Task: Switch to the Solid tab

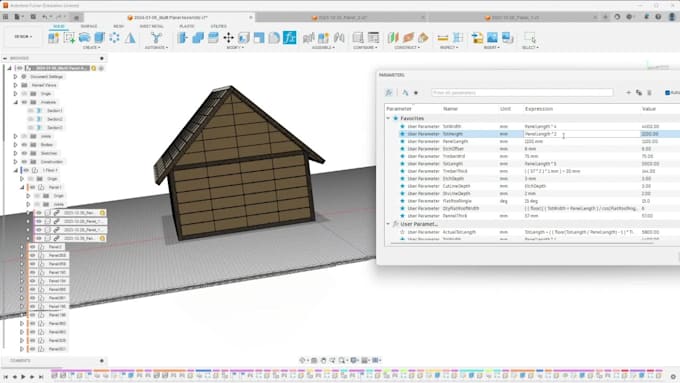Action: point(59,26)
